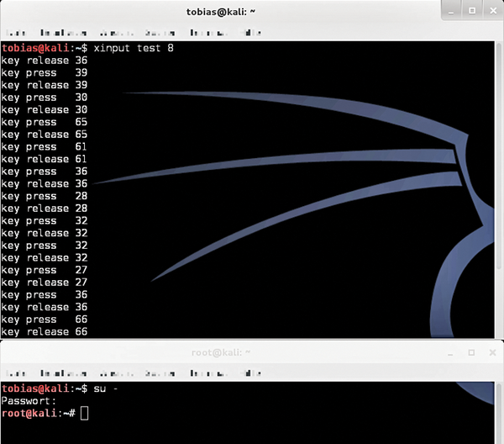Minimize the tobias@kali terminal window
The height and width of the screenshot is (444, 504).
click(451, 11)
